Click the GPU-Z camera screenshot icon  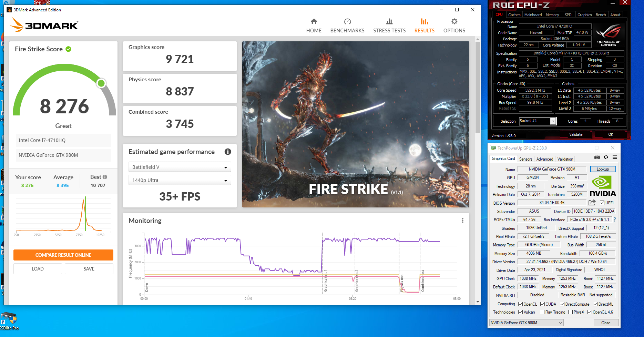597,157
